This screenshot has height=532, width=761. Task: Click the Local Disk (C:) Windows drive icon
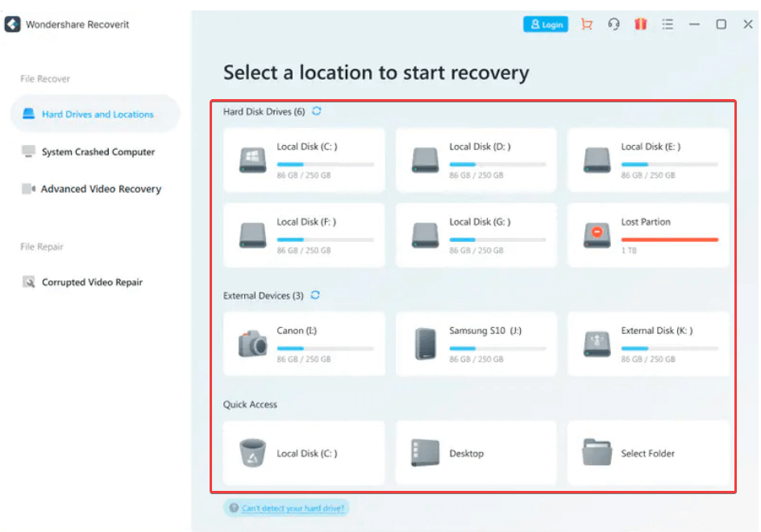tap(252, 160)
